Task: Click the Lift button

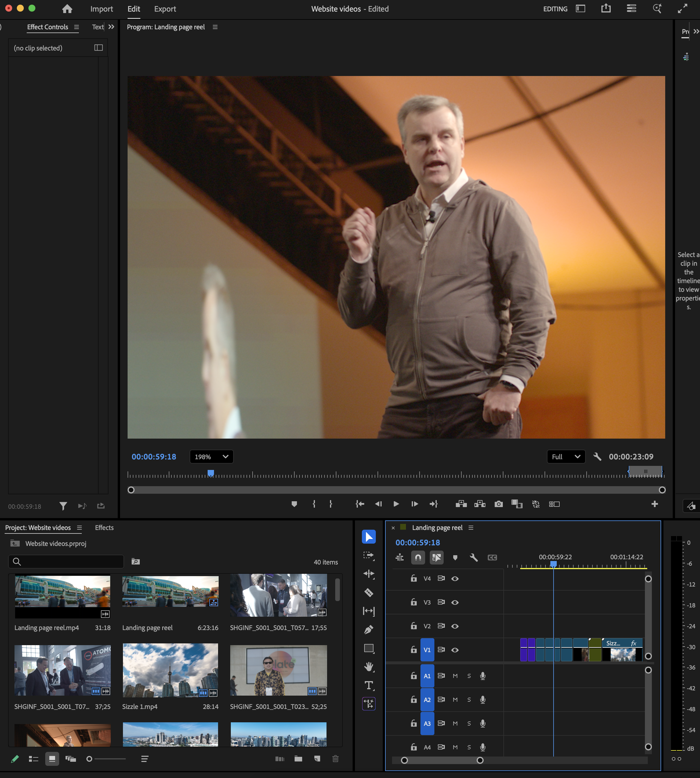Action: [461, 504]
